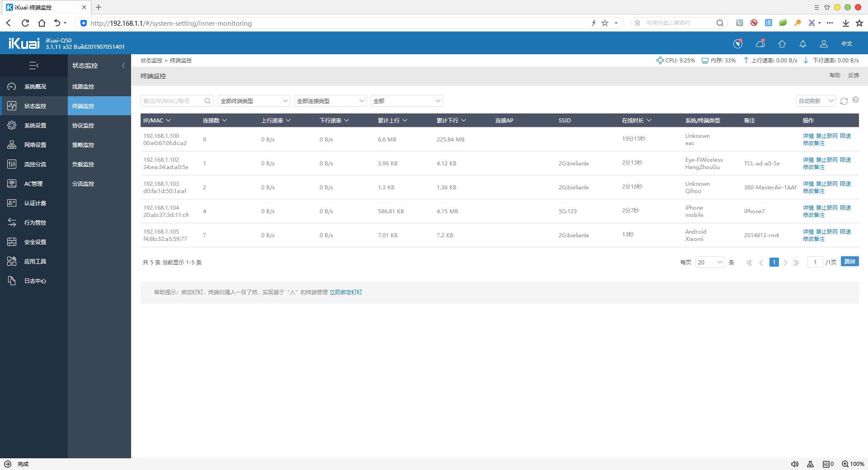The width and height of the screenshot is (868, 470).
Task: Open 系统设置 in the sidebar
Action: tap(34, 125)
